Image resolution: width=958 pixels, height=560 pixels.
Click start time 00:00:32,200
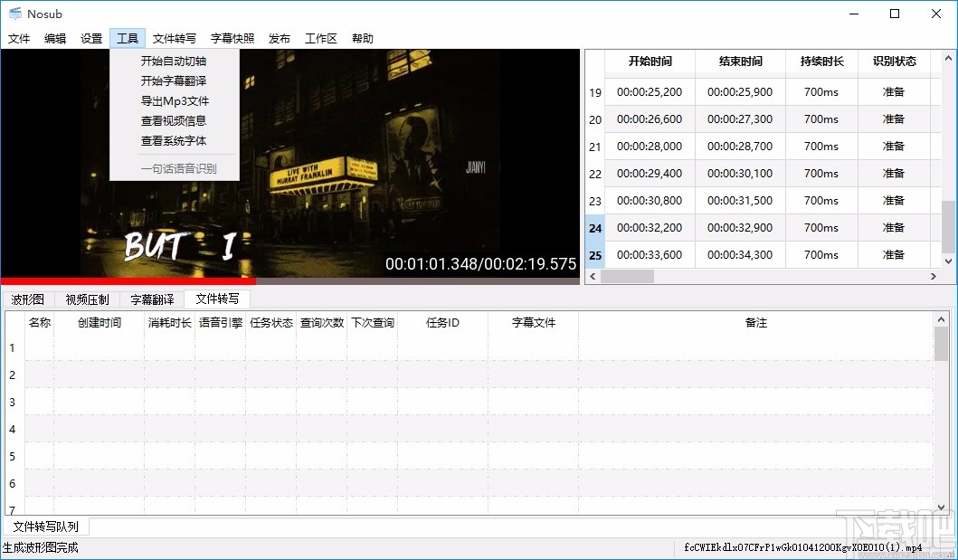click(650, 227)
